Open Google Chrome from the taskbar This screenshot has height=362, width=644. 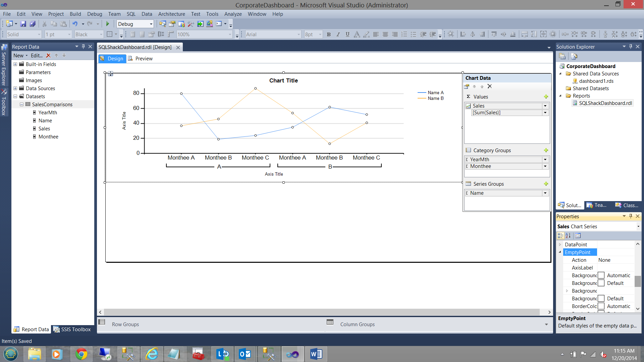(x=81, y=354)
